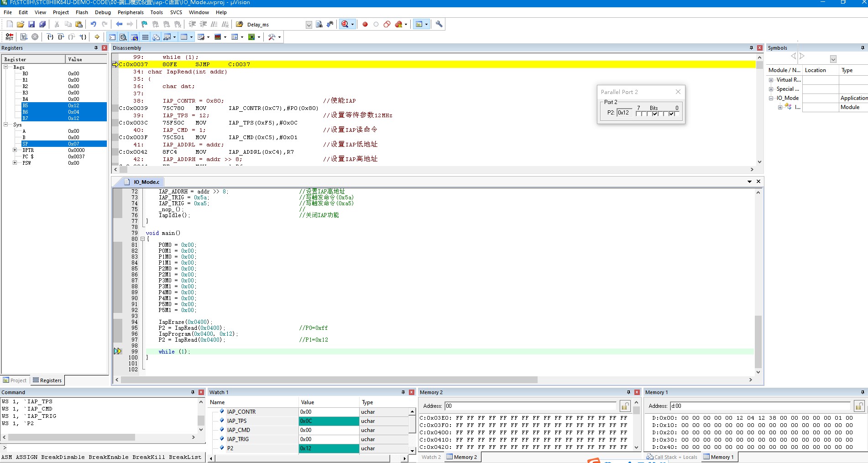Insert bookmark with the flag icon

tap(144, 24)
